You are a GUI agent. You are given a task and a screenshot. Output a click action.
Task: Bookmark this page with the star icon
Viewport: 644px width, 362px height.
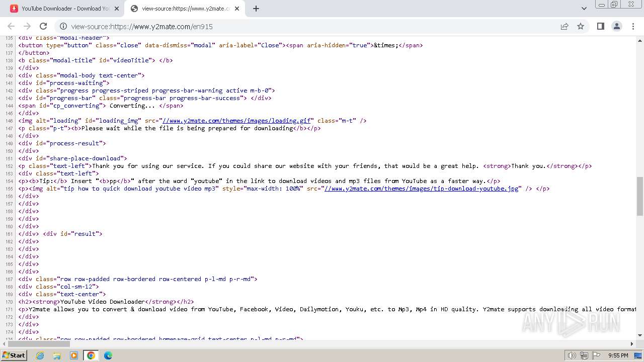(581, 26)
